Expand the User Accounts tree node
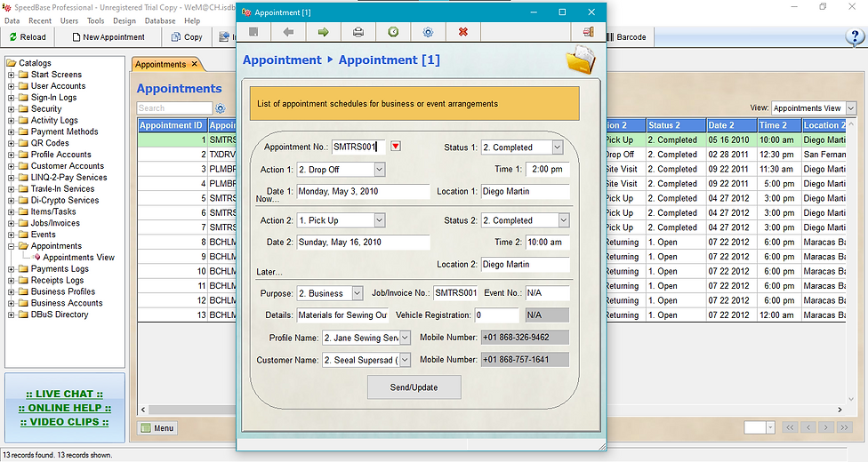The image size is (868, 462). click(11, 86)
